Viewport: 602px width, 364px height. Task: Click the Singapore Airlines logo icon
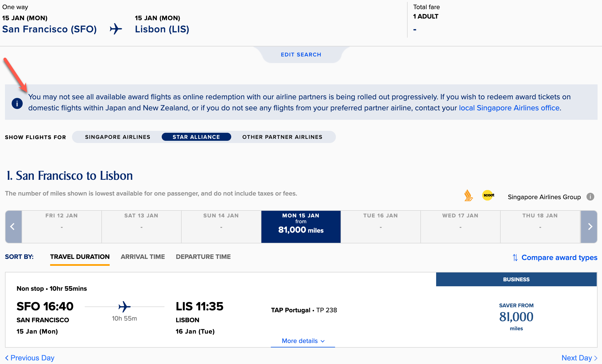pos(468,196)
